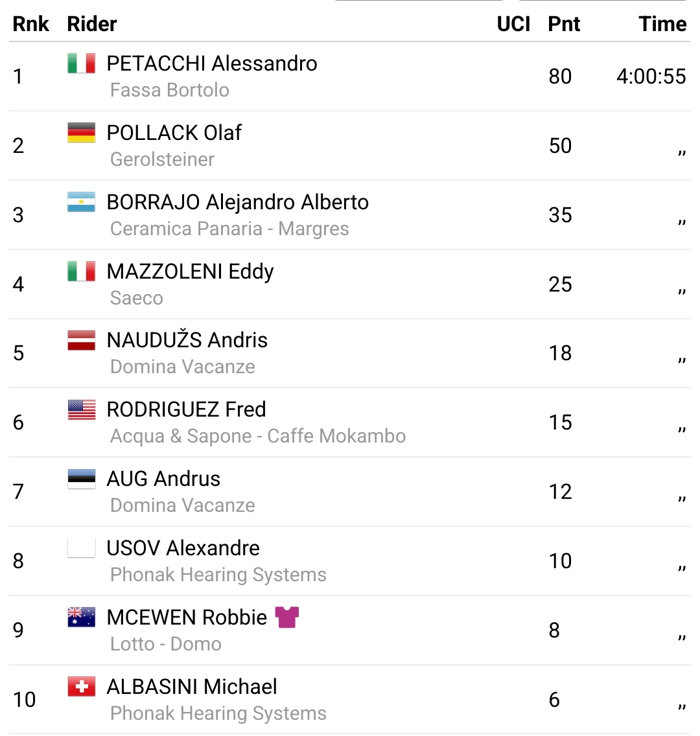Open PETACCHI Alessandro rider page
Screen dimensions: 700x736
pyautogui.click(x=212, y=63)
